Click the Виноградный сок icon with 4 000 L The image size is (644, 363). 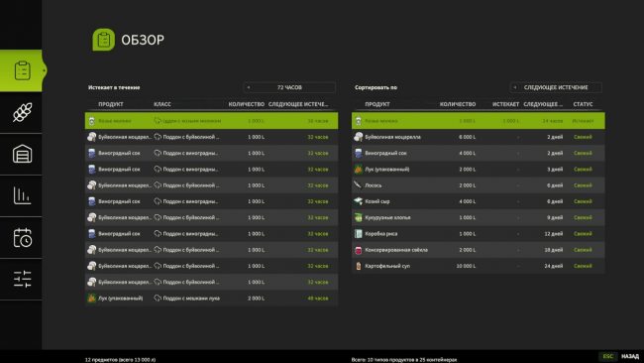(x=358, y=153)
